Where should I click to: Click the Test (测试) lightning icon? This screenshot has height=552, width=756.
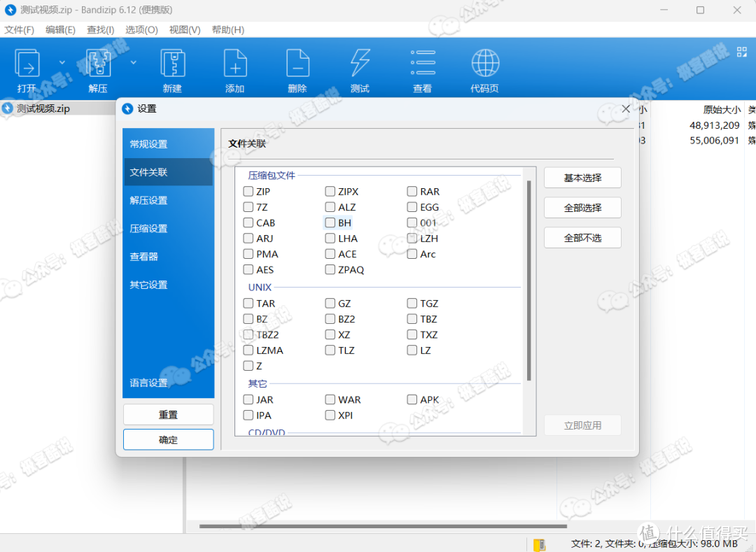[360, 64]
